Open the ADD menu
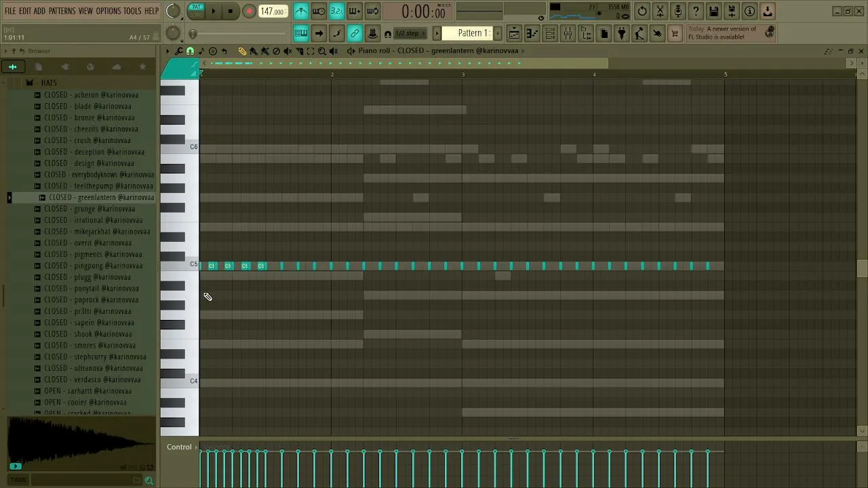The width and height of the screenshot is (868, 488). (x=39, y=11)
